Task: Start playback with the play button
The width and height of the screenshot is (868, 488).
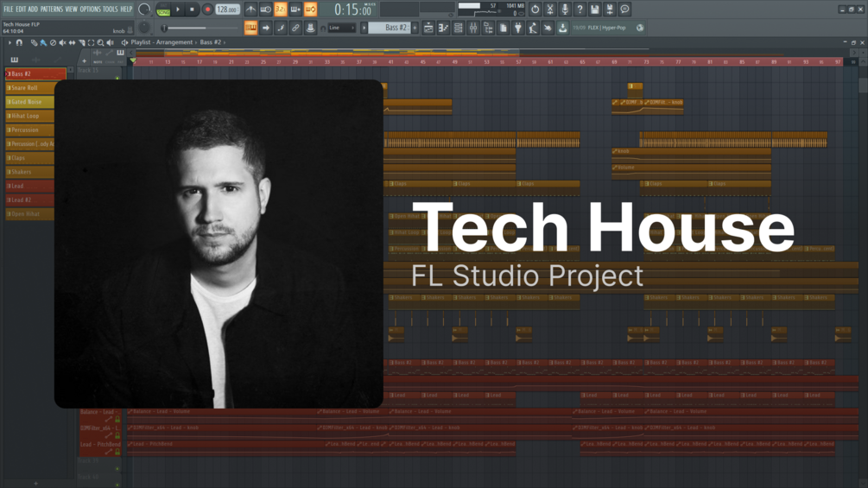Action: 178,10
